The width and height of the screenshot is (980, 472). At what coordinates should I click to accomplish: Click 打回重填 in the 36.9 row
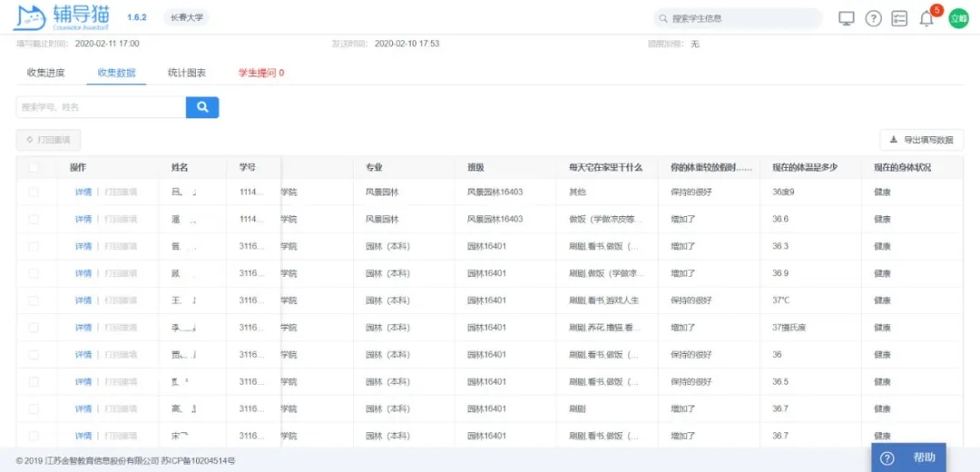(x=121, y=273)
